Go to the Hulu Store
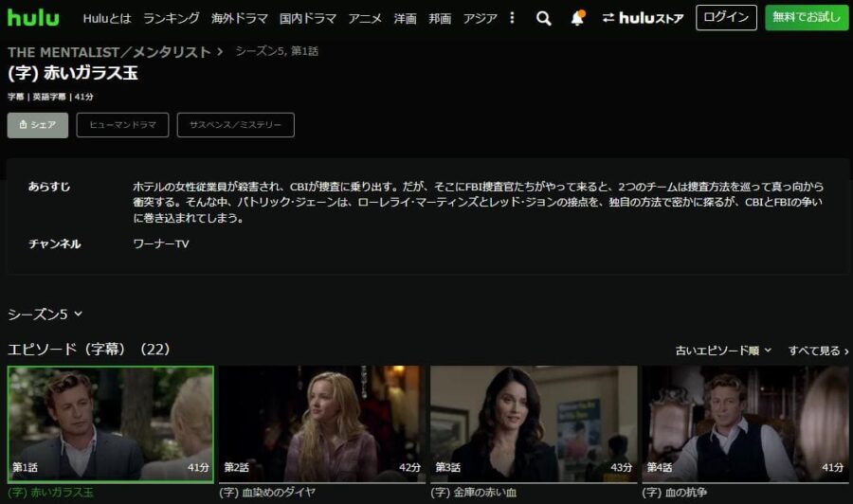 click(643, 18)
